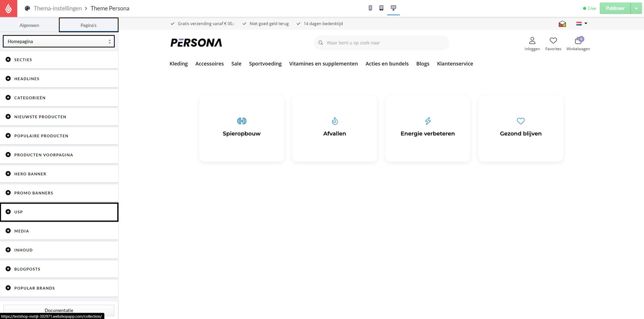Expand the INHOUD section
The width and height of the screenshot is (644, 319).
click(59, 250)
